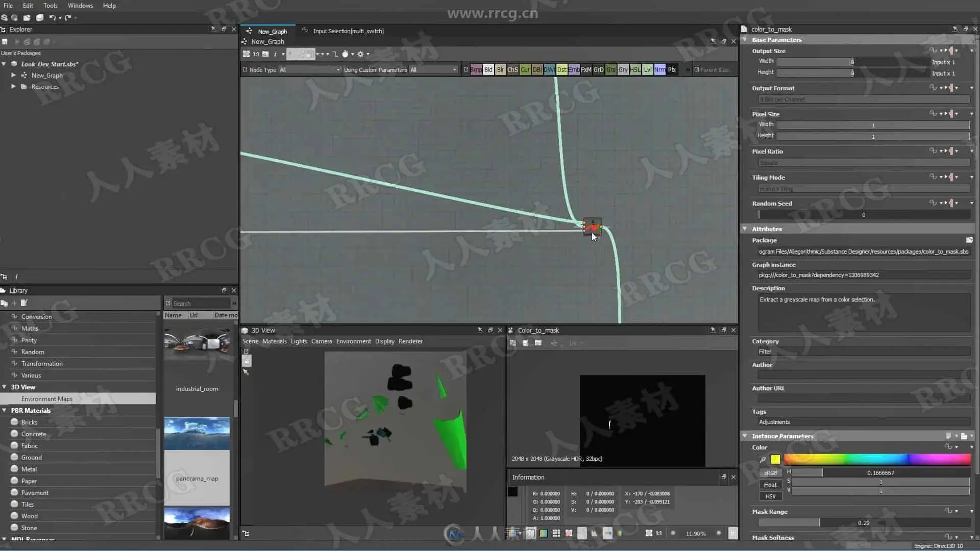Click the yellow color swatch
980x551 pixels.
point(775,459)
